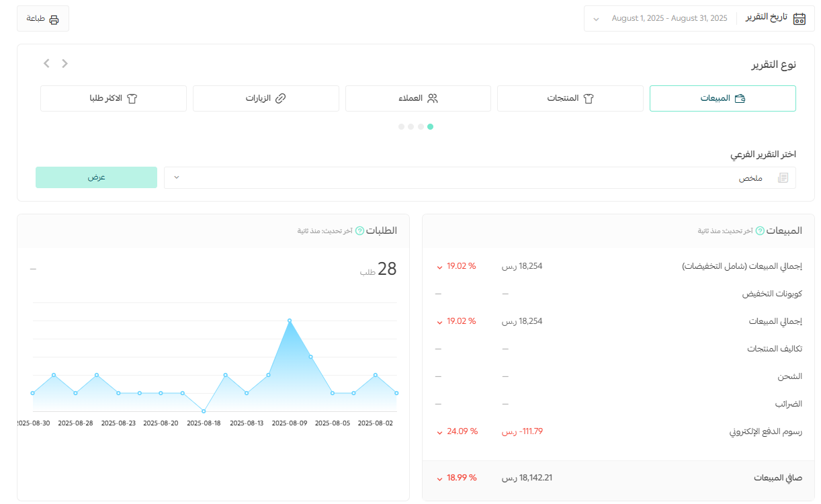Click the help icon next to الطلبات header

point(359,230)
